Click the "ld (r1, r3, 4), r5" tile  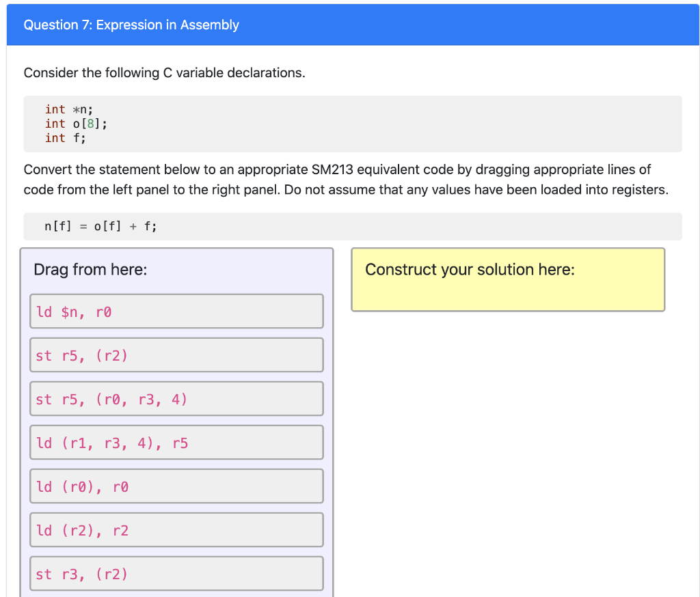pyautogui.click(x=176, y=442)
